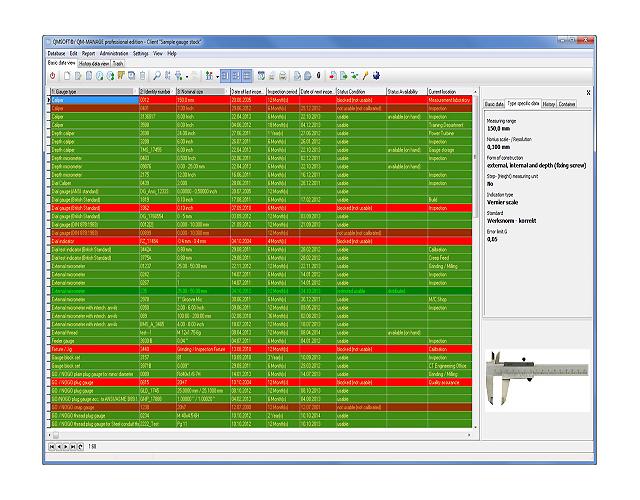Click the refresh arrow beside record navigation
The height and width of the screenshot is (500, 640).
point(80,447)
